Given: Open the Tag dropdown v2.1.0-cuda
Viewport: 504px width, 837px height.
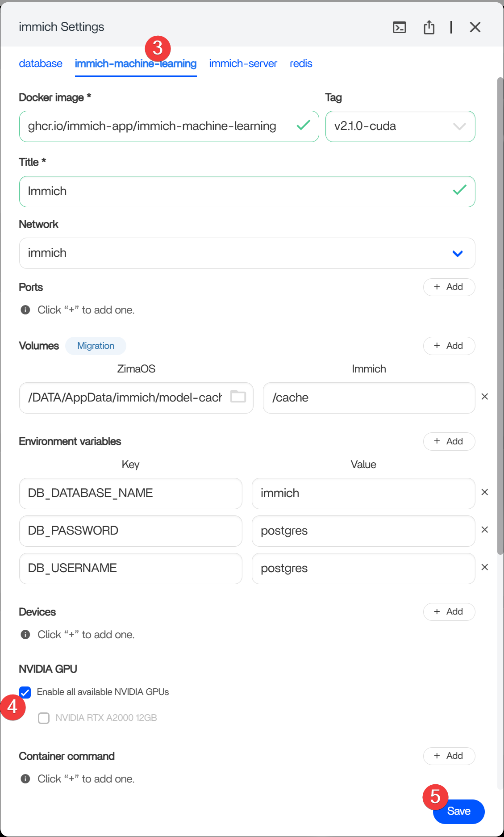Looking at the screenshot, I should tap(400, 126).
